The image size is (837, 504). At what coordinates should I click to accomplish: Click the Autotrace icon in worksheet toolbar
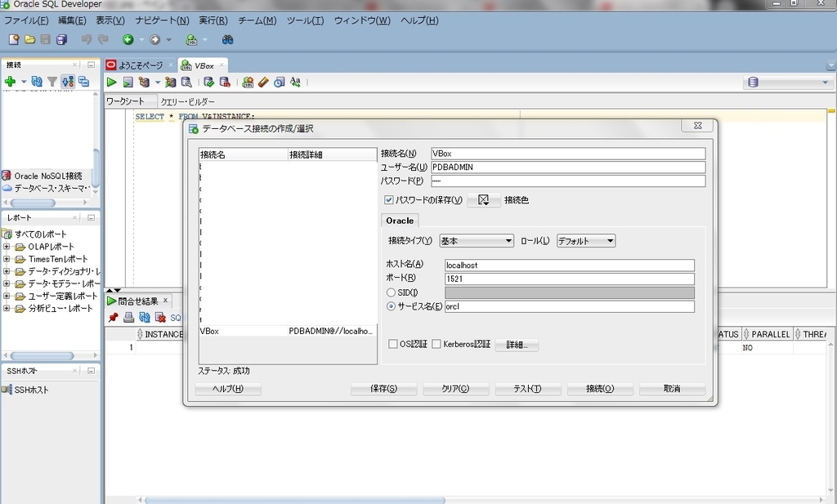pyautogui.click(x=170, y=83)
